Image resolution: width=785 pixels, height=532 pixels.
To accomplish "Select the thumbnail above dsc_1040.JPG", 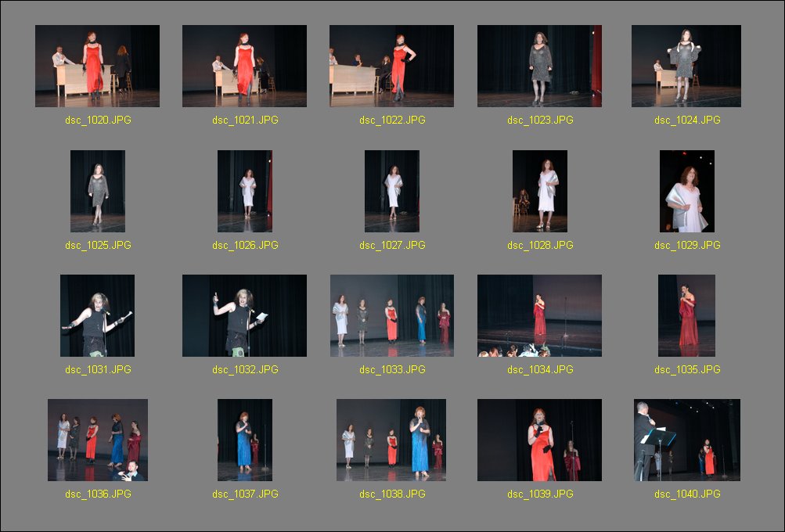I will pyautogui.click(x=687, y=440).
